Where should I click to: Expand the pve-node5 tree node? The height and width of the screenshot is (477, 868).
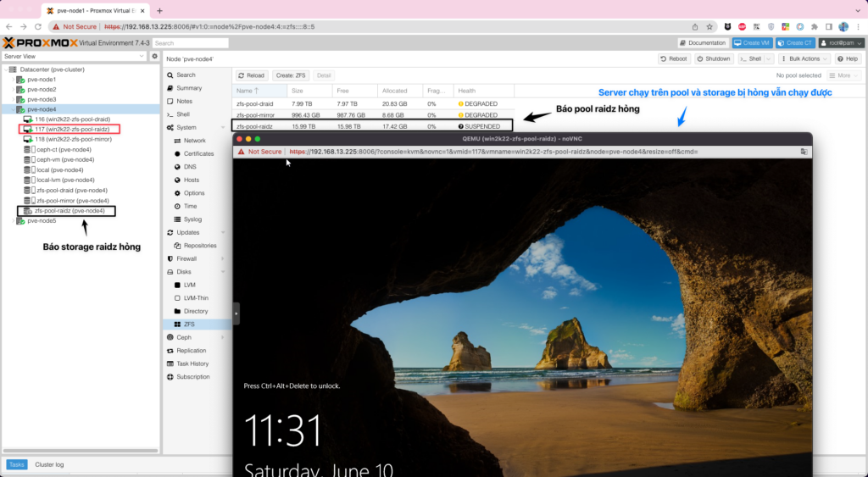coord(14,221)
